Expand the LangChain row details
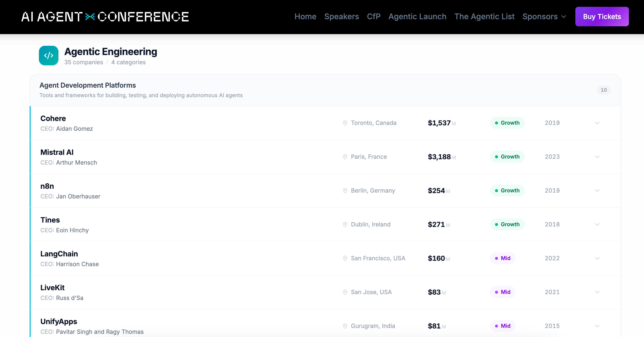This screenshot has width=644, height=337. tap(597, 258)
